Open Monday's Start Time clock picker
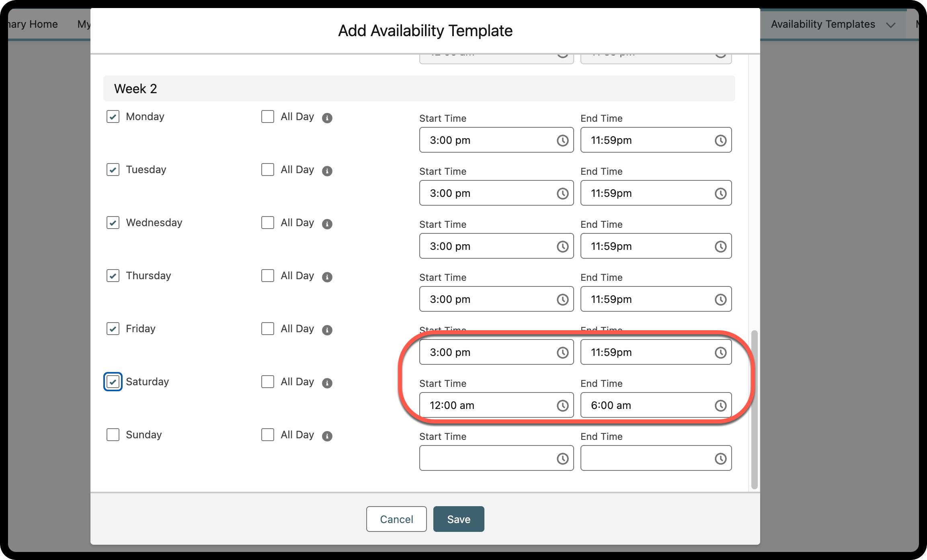 [562, 140]
